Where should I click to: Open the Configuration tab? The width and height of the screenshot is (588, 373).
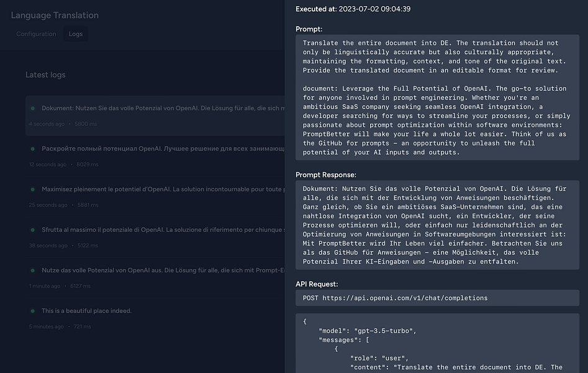[x=36, y=34]
